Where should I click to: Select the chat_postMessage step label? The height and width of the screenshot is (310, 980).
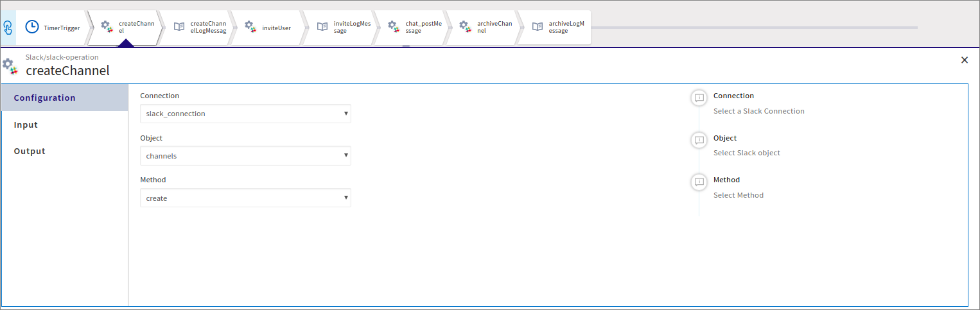pyautogui.click(x=424, y=27)
